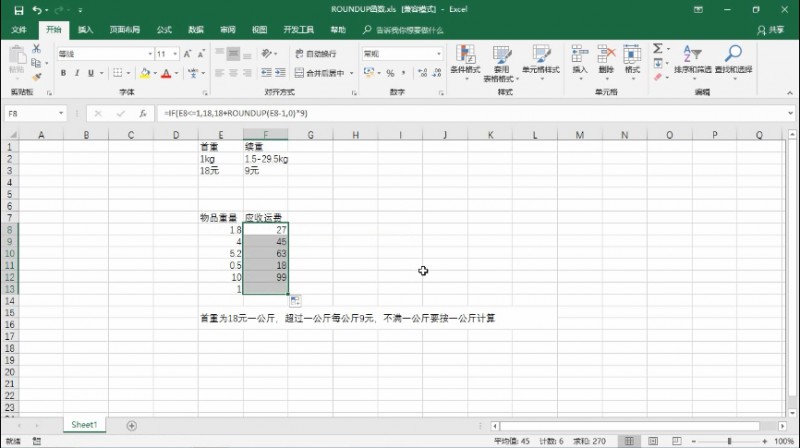Open Cell Styles gallery
The height and width of the screenshot is (448, 800).
click(541, 63)
